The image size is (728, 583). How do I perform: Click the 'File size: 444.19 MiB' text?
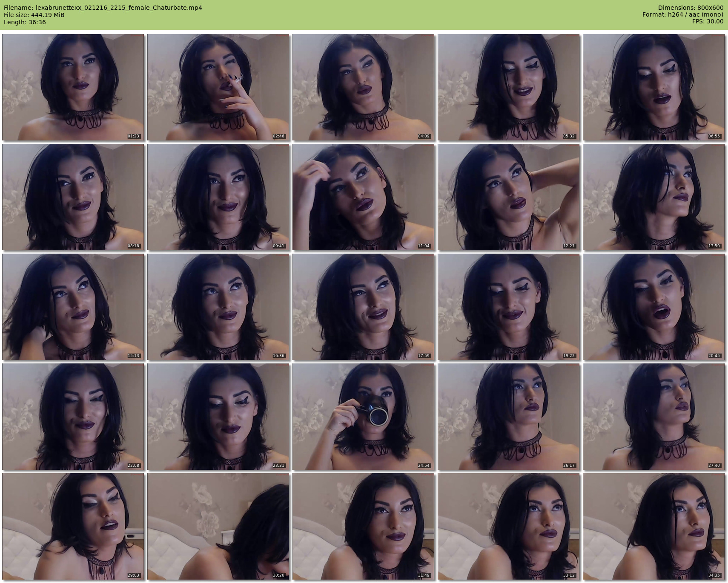pyautogui.click(x=34, y=15)
